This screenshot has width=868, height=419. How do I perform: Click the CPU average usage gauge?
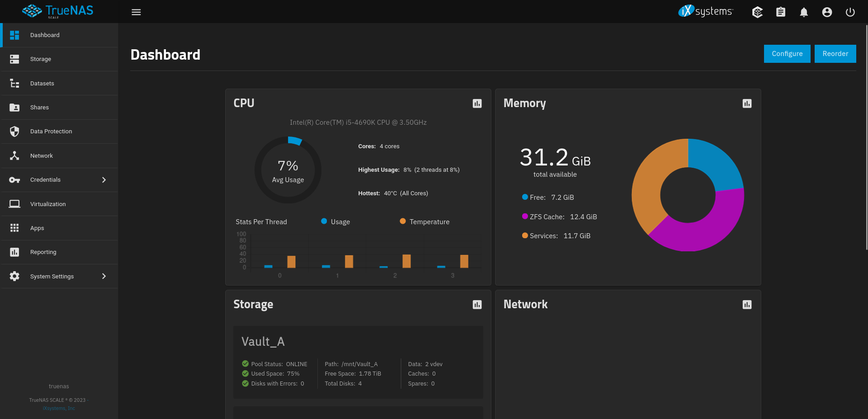tap(288, 170)
